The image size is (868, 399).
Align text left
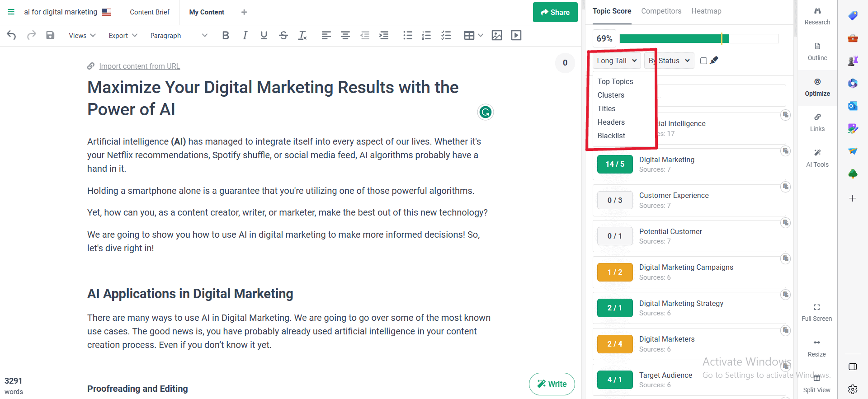coord(326,35)
